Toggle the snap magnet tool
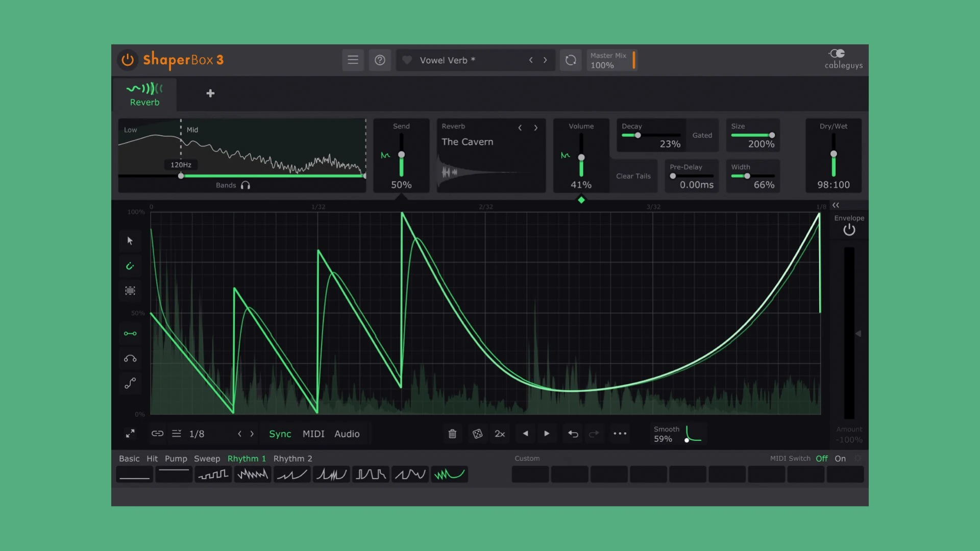Screen dimensions: 980x551 [130, 266]
